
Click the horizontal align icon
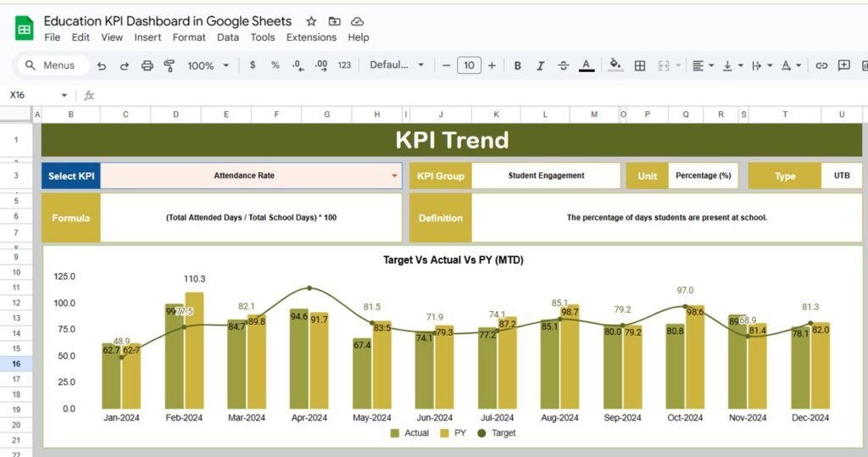coord(698,65)
